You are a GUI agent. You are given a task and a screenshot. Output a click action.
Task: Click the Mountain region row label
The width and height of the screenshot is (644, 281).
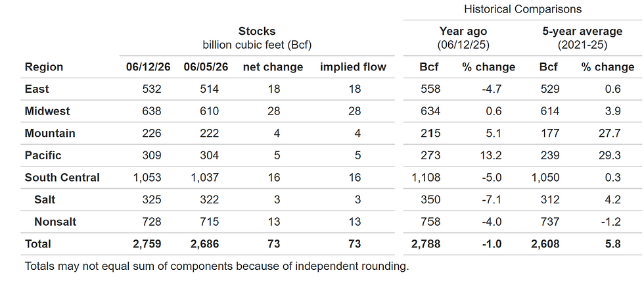[x=50, y=134]
